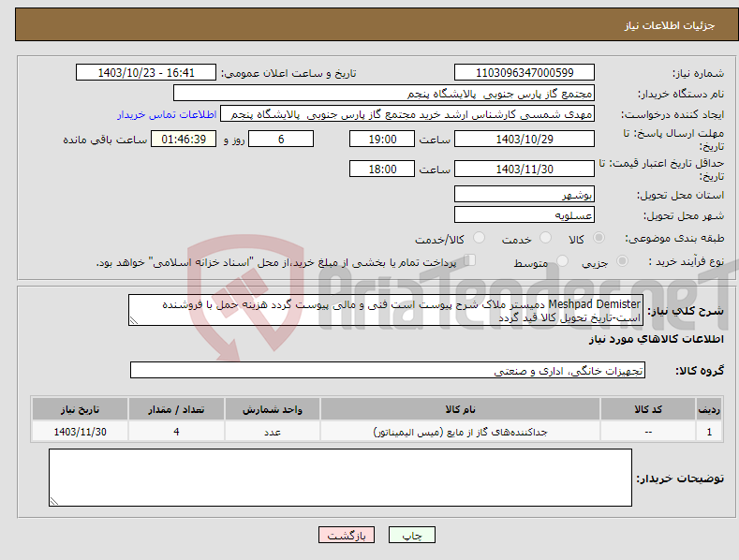739x560 pixels.
Task: Click the واحد شمارش column header
Action: click(x=273, y=409)
